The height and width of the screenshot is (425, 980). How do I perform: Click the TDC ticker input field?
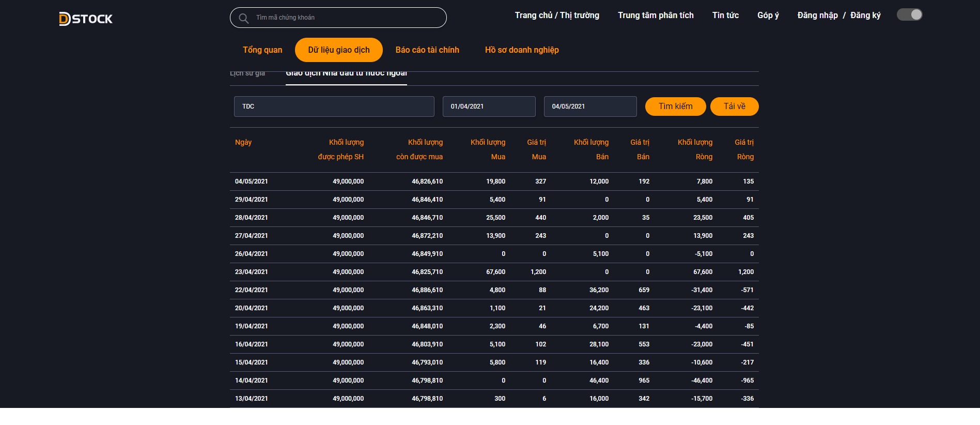tap(334, 107)
